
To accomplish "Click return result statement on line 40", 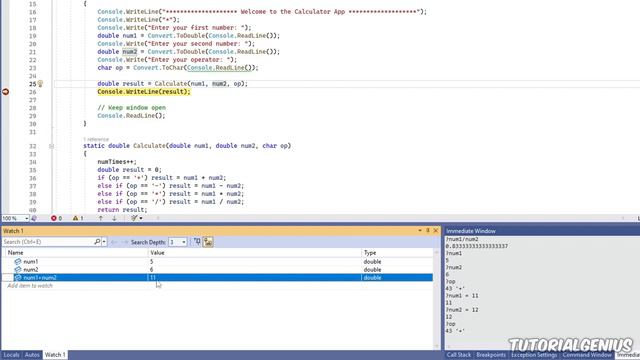I will 122,210.
